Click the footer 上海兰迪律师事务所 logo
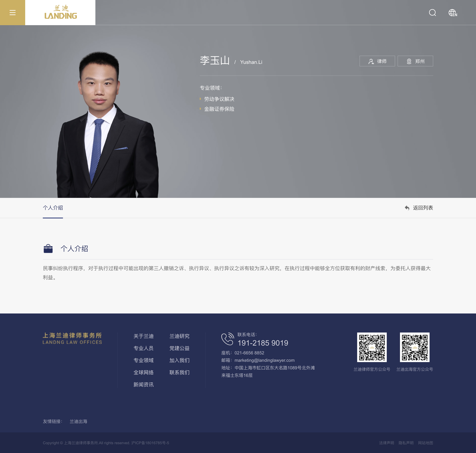The width and height of the screenshot is (476, 453). pyautogui.click(x=72, y=338)
